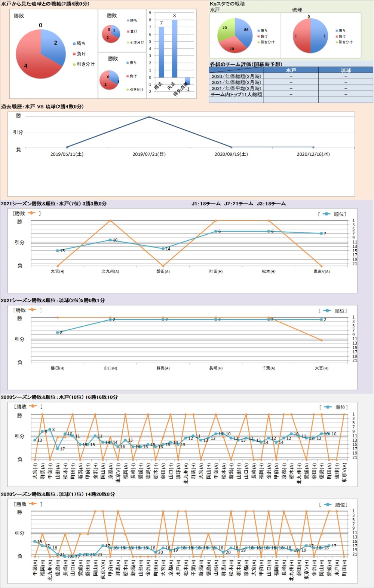The image size is (374, 588).
Task: Click rank marker 7 above 東京V(A) in 2021 水戸 chart
Action: [x=321, y=234]
